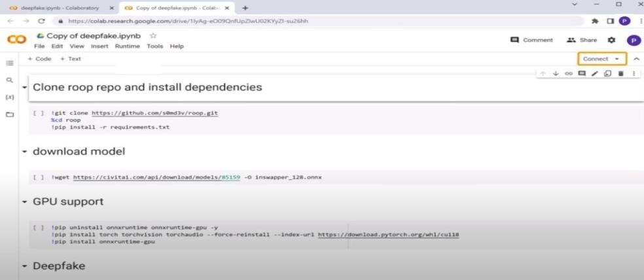Image resolution: width=644 pixels, height=280 pixels.
Task: Star the notebook next to its title
Action: [153, 36]
